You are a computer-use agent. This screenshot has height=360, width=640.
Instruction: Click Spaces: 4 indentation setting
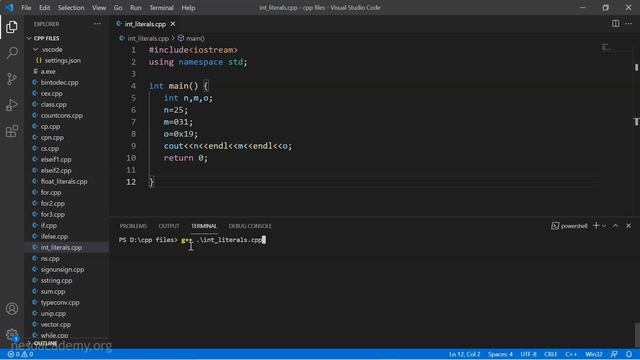500,354
